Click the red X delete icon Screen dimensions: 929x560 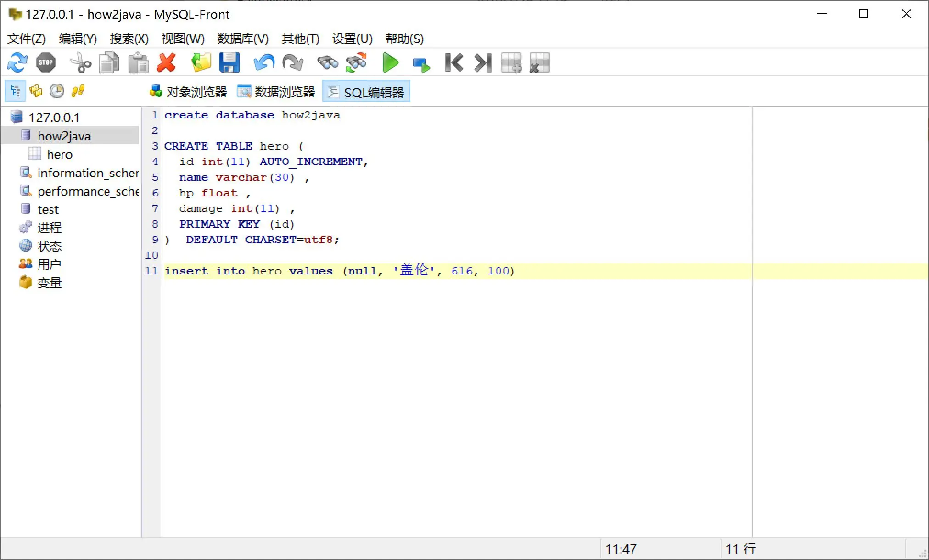coord(166,62)
